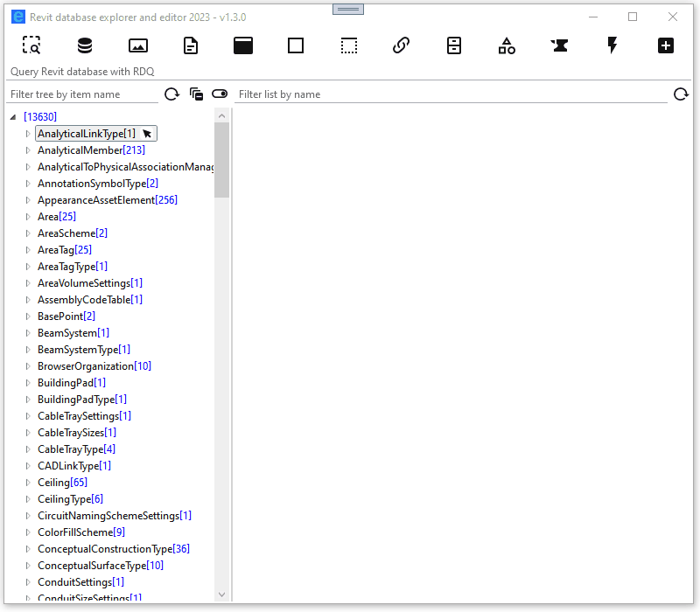Select AreaVolumeSettings[1] tree item

coord(90,282)
